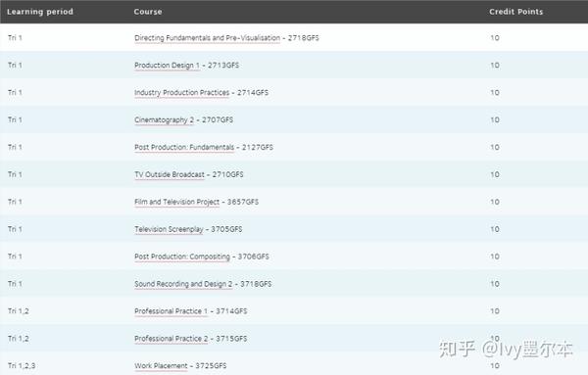Select course code 3657GFS text

[243, 202]
